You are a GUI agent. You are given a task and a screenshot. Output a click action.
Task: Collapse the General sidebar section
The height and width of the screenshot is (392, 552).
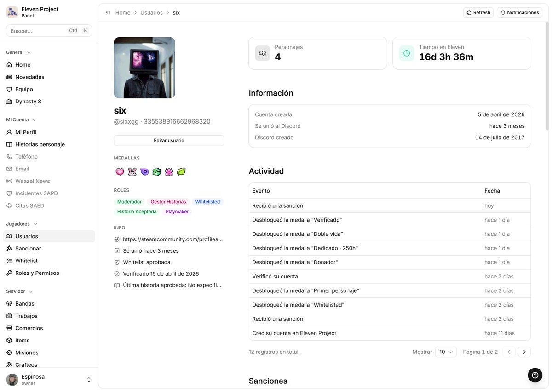coord(18,52)
